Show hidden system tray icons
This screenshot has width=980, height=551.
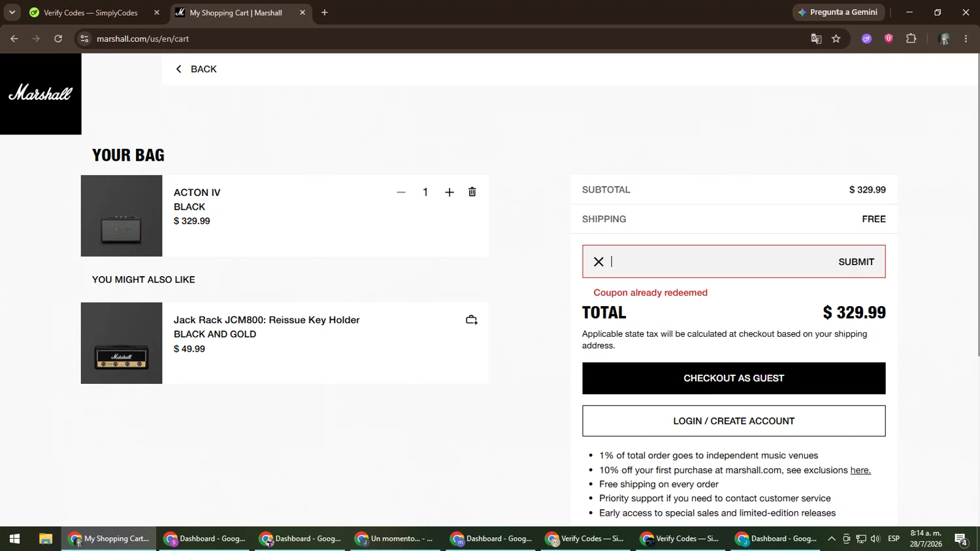[831, 539]
